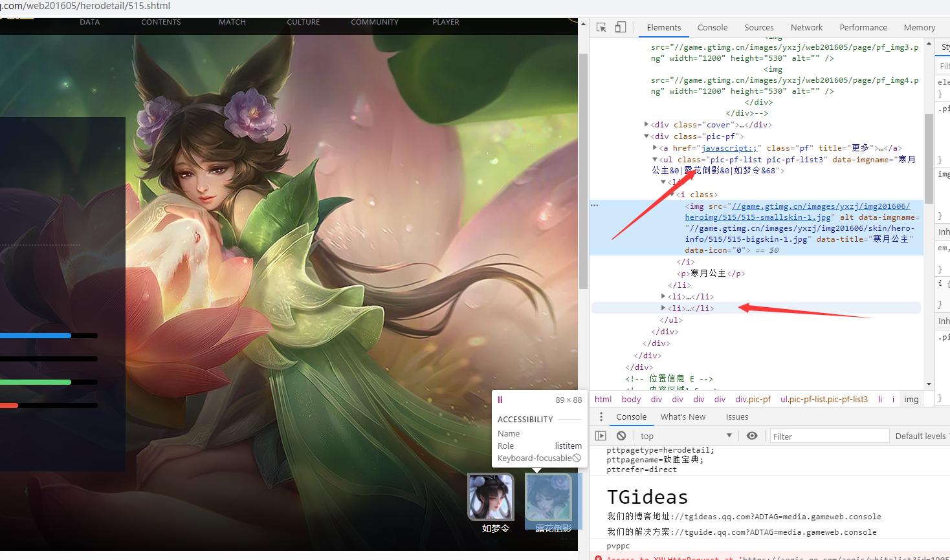The width and height of the screenshot is (950, 560).
Task: Select ul.pic-pf-list.pic-pf-list3 in the breadcrumb
Action: (x=824, y=399)
